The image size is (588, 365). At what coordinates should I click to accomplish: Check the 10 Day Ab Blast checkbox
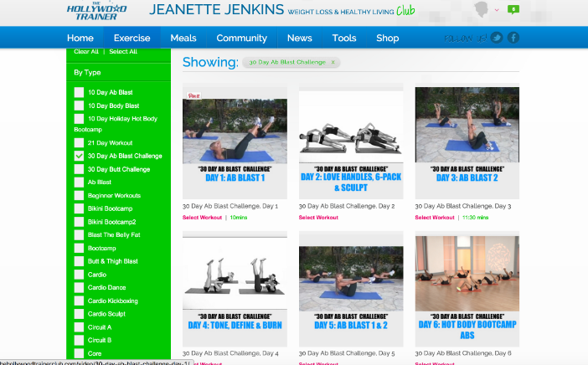click(x=79, y=92)
